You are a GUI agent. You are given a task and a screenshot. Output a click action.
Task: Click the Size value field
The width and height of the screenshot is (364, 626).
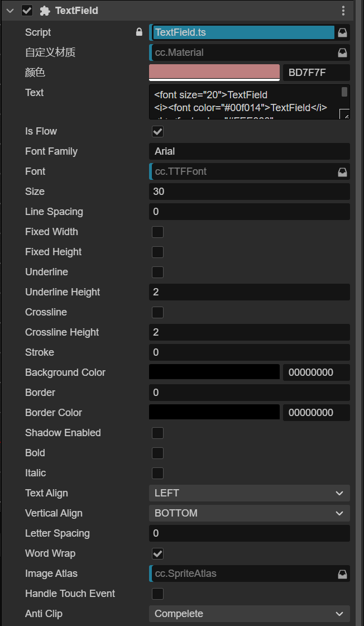tap(249, 192)
